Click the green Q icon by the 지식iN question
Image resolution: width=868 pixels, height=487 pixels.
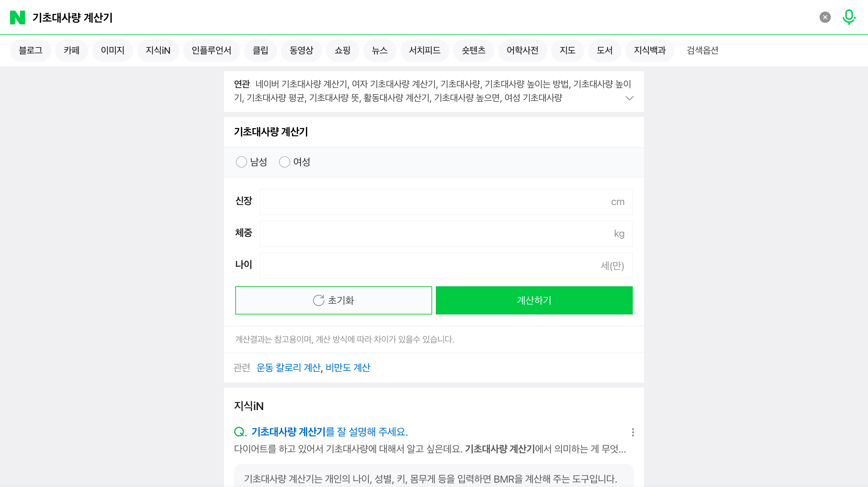pos(240,432)
